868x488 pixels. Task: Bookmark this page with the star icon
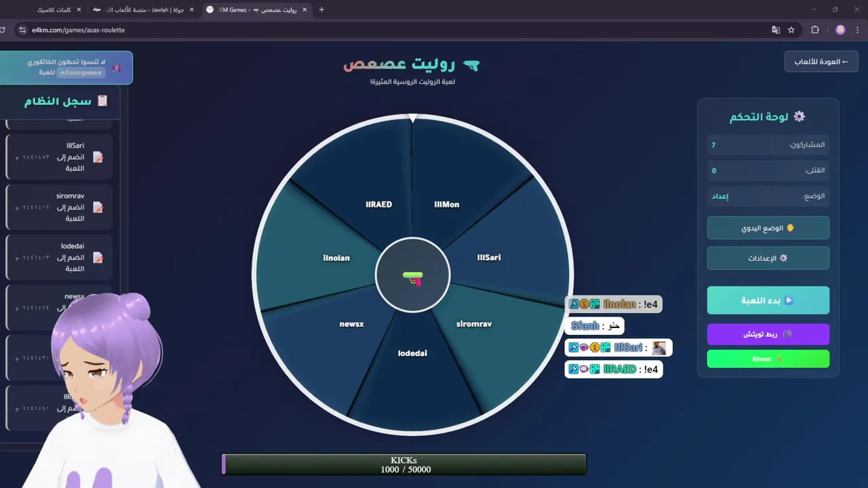[791, 30]
